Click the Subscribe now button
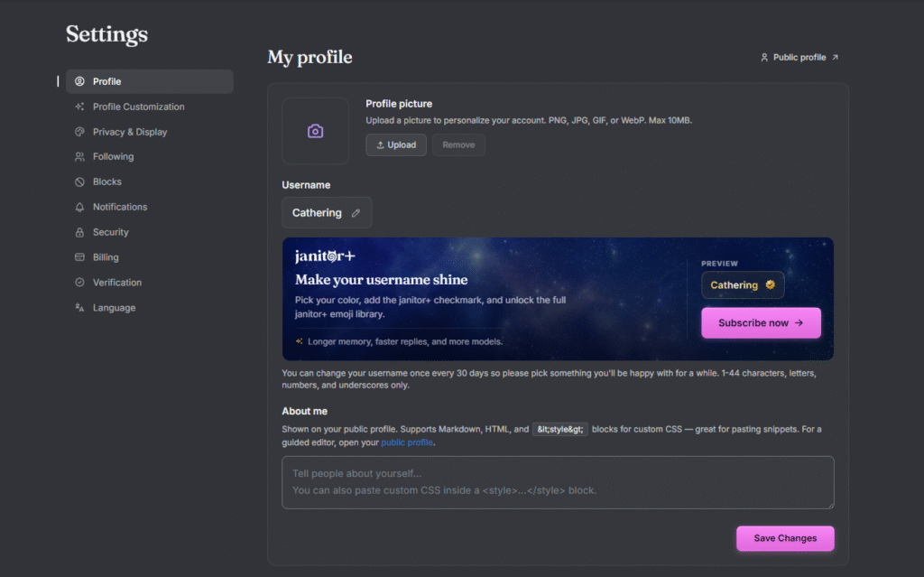Viewport: 924px width, 577px height. [x=761, y=322]
